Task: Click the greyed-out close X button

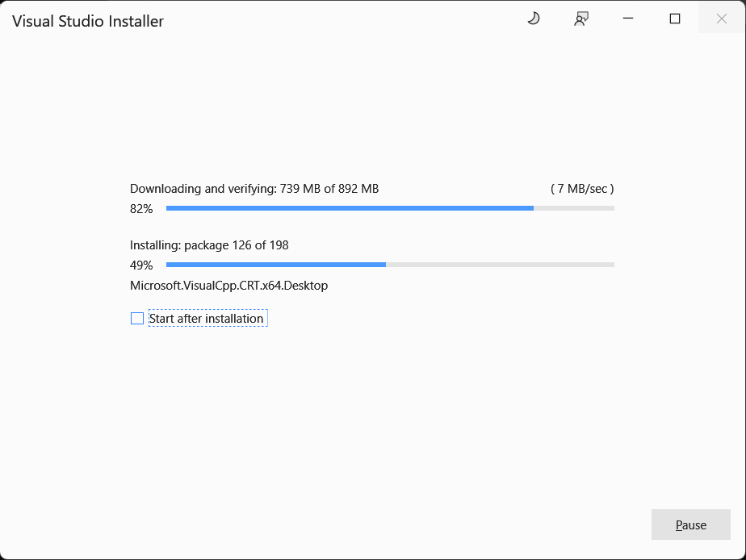Action: pyautogui.click(x=722, y=19)
